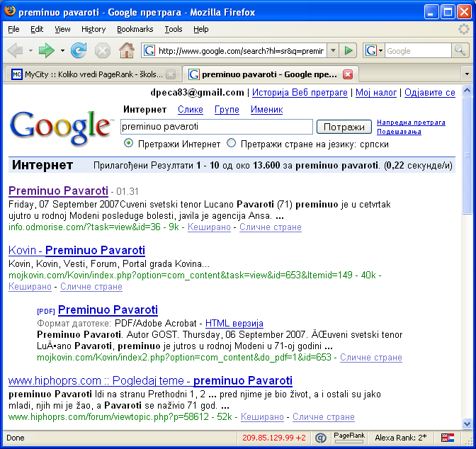The width and height of the screenshot is (476, 449).
Task: Open Сличне стране for the PDF result
Action: pos(371,358)
